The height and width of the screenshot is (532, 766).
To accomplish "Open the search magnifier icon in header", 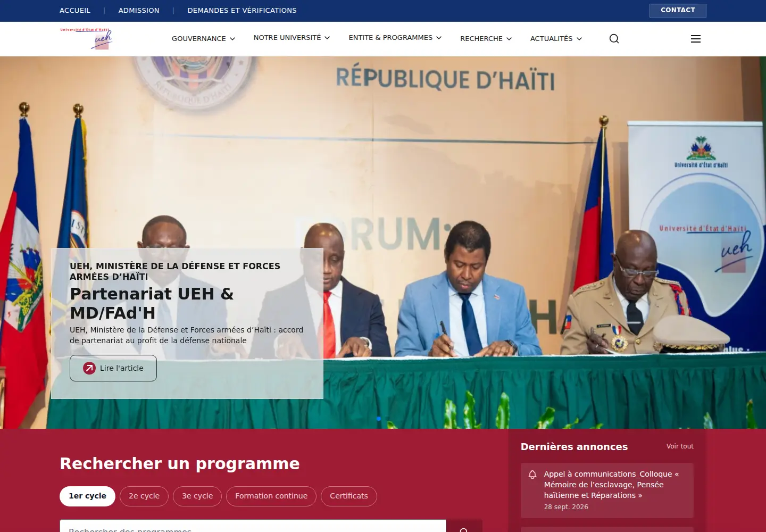I will click(x=614, y=39).
